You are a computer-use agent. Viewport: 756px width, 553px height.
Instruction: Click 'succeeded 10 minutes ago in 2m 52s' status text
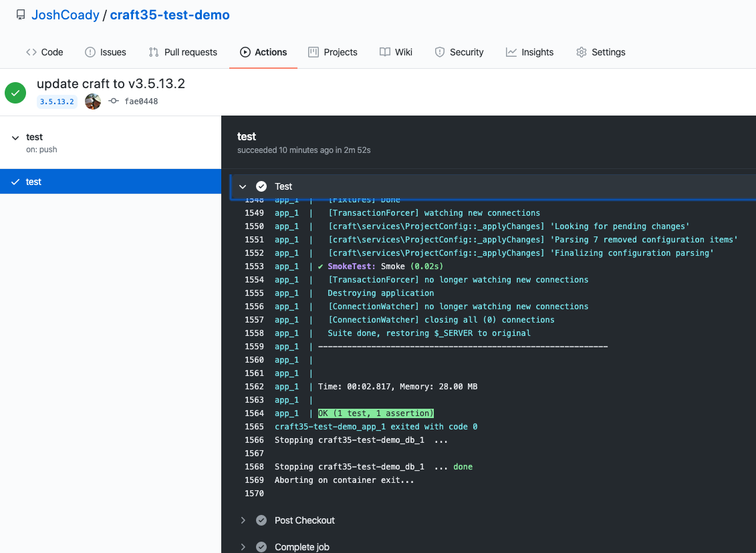click(303, 150)
